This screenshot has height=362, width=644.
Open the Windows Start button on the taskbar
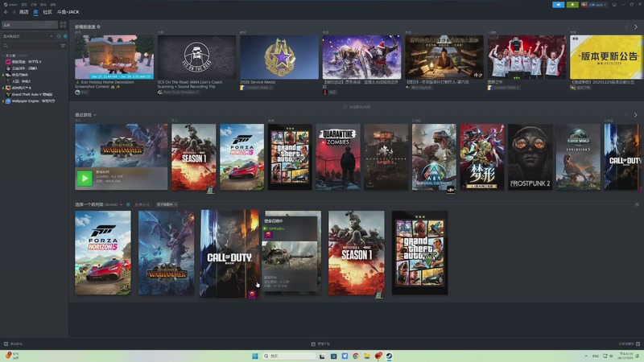click(255, 356)
